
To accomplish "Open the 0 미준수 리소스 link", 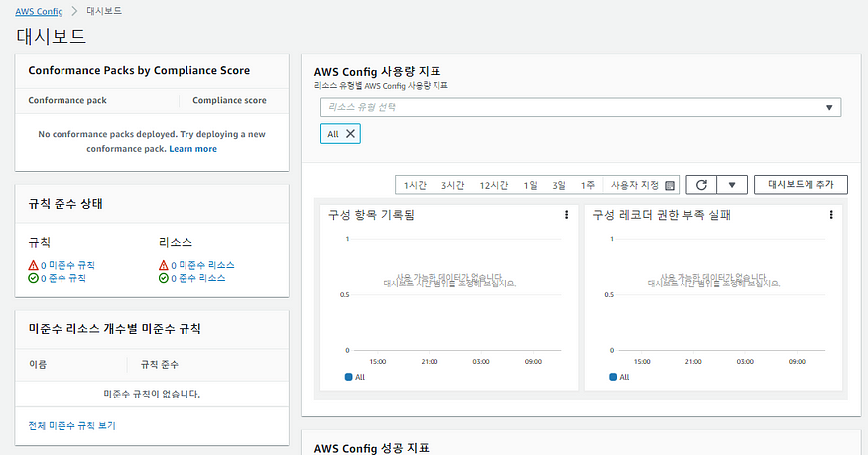I will (202, 265).
